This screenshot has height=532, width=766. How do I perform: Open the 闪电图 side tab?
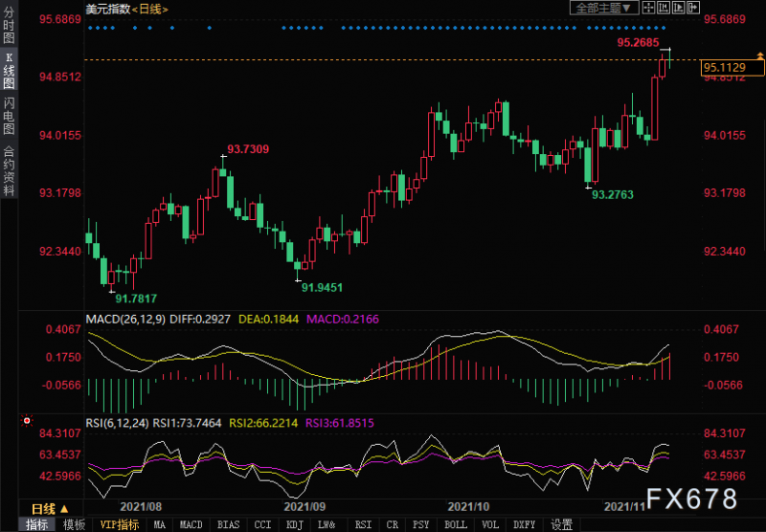click(9, 116)
